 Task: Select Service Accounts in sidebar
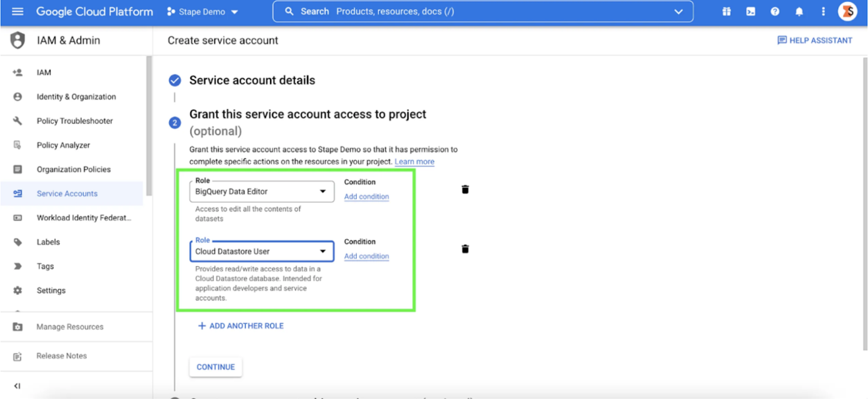pos(72,193)
